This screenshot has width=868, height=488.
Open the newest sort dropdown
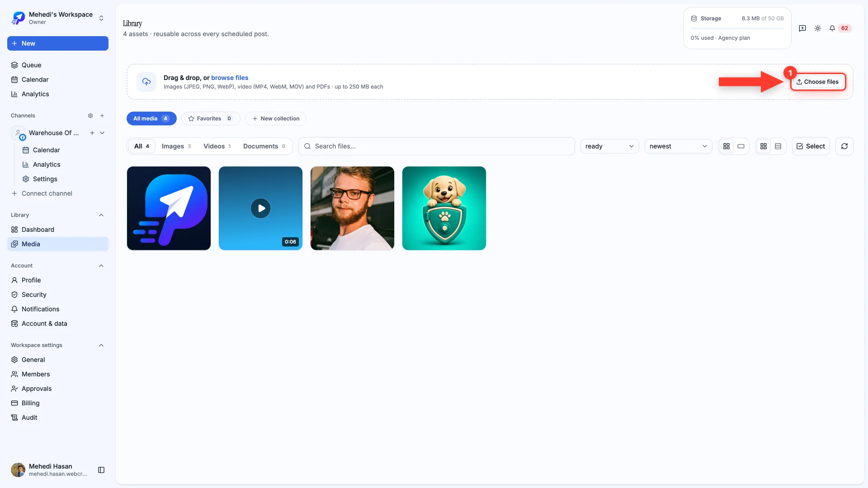678,146
